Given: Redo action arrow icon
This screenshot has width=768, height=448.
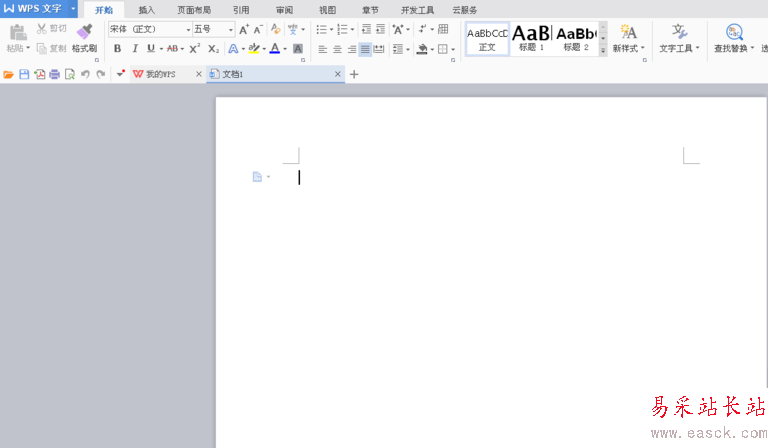Looking at the screenshot, I should coord(101,74).
